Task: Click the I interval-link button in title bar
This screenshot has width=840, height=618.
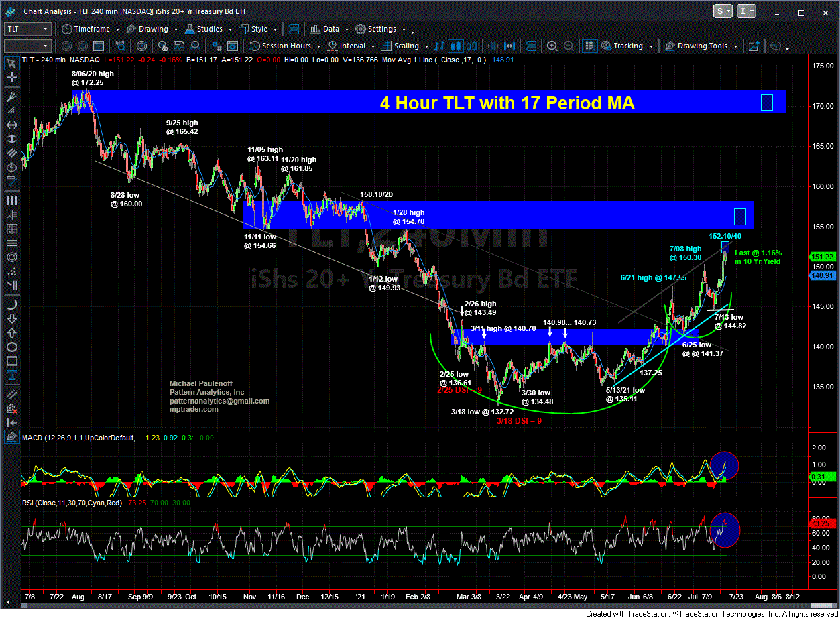Action: pos(746,11)
